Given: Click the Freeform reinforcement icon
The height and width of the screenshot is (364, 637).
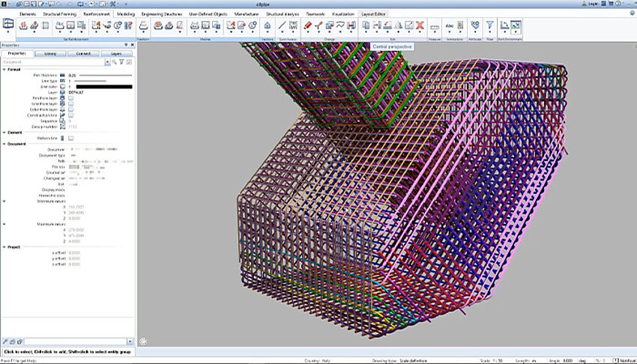Looking at the screenshot, I should click(144, 26).
